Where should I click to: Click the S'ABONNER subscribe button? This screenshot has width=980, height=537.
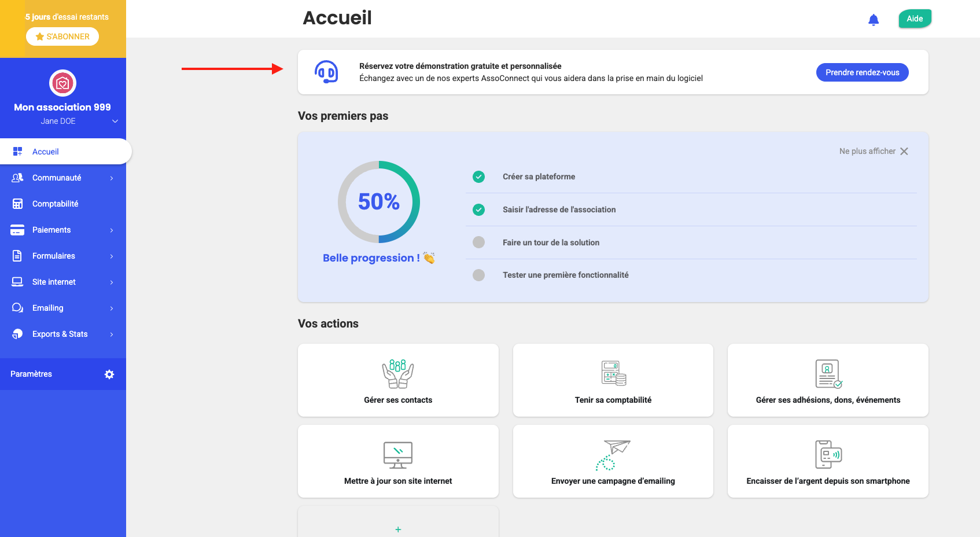pyautogui.click(x=62, y=36)
